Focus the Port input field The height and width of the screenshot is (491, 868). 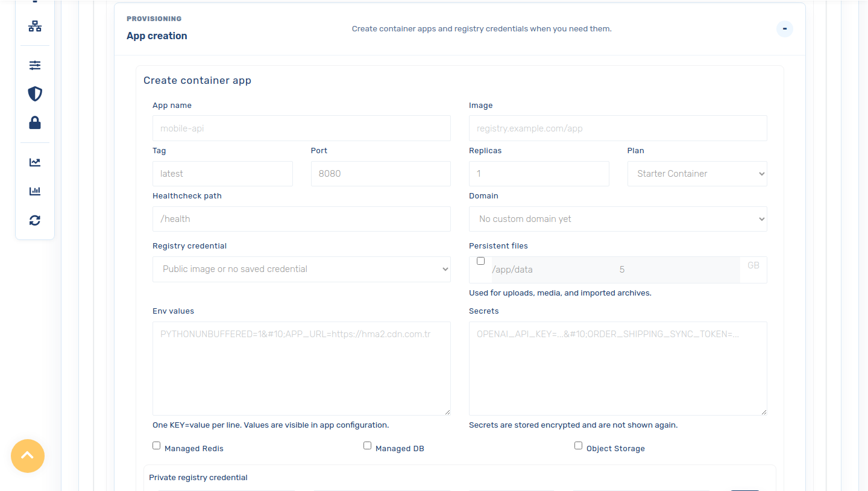[x=380, y=174]
